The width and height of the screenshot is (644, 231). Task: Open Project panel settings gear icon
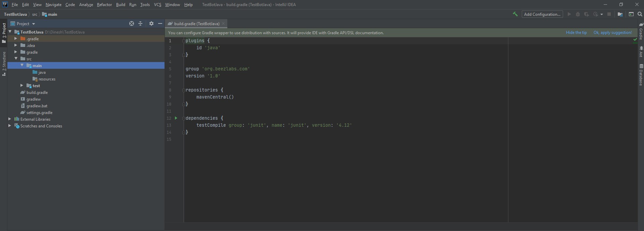[x=151, y=23]
